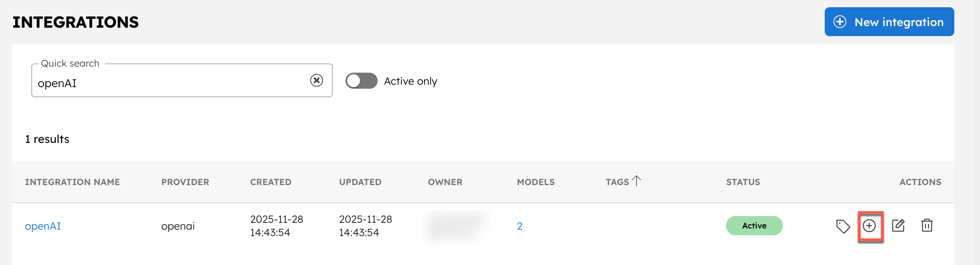Viewport: 980px width, 265px height.
Task: Select the add-model circle icon in the row
Action: tap(869, 226)
